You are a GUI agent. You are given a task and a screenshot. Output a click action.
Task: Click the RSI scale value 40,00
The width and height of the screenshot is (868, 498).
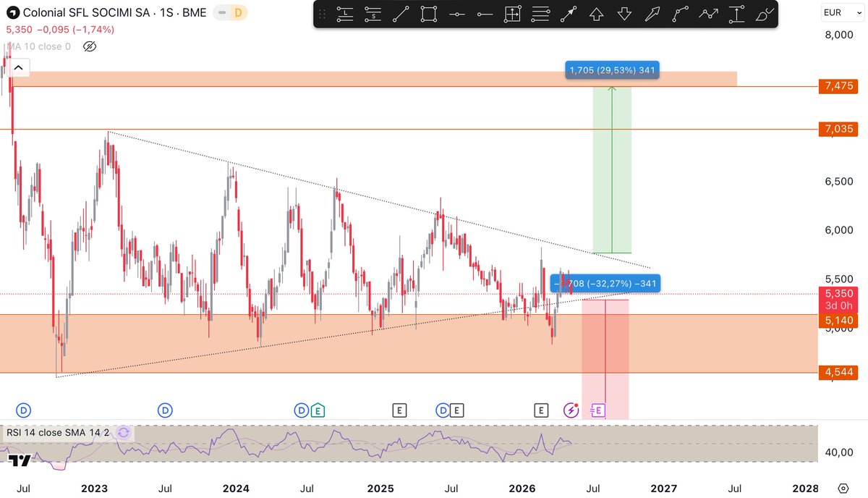click(x=839, y=453)
